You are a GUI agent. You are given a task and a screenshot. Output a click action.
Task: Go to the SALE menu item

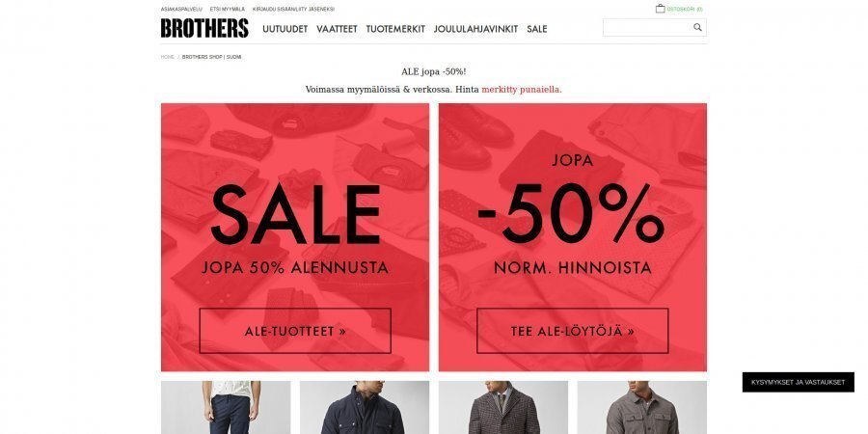537,29
